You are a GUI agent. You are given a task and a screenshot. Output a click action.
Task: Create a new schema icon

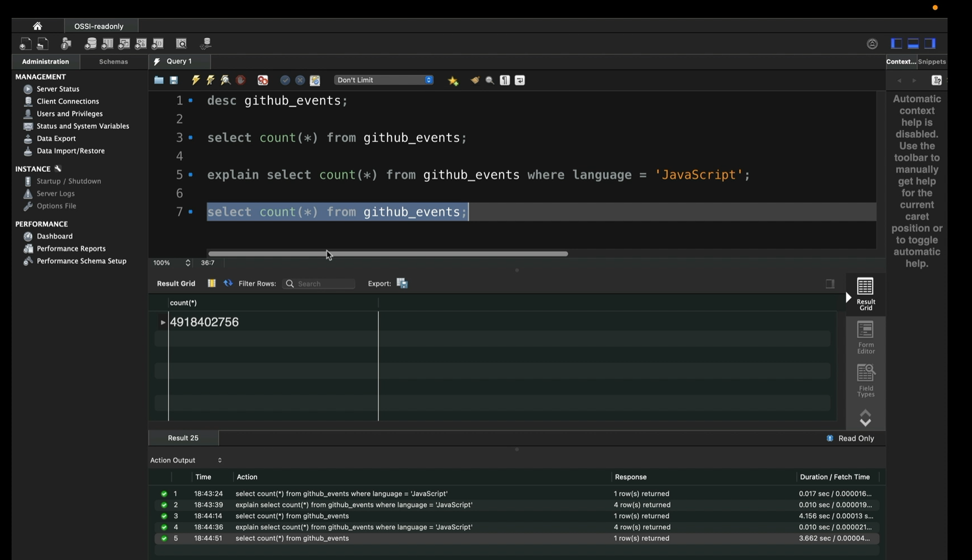(x=91, y=44)
